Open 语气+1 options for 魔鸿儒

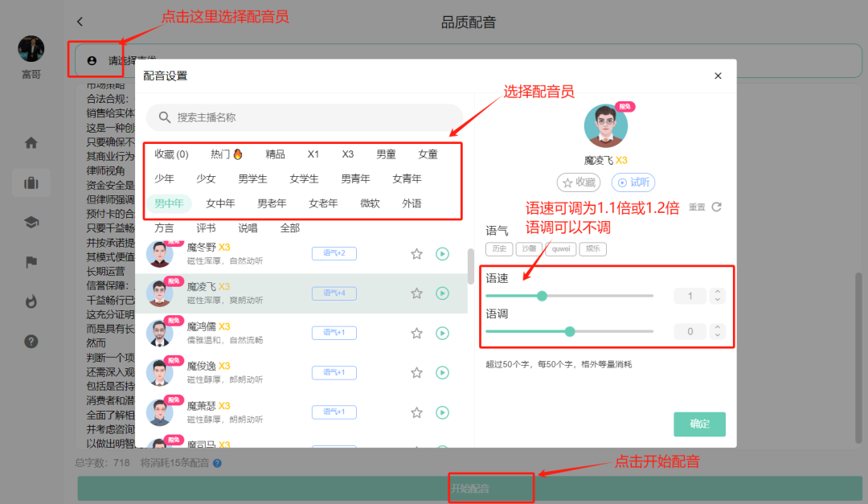coord(334,332)
